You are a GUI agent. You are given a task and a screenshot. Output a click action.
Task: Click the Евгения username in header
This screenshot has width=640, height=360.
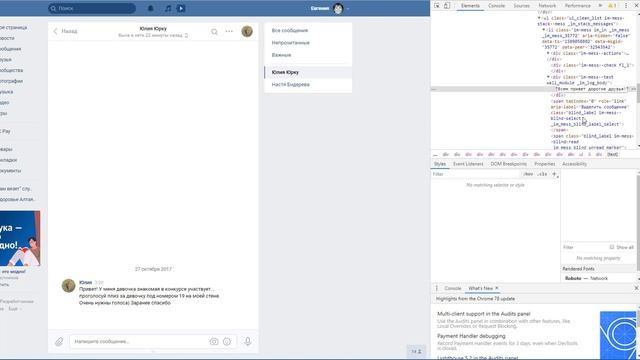(x=320, y=8)
